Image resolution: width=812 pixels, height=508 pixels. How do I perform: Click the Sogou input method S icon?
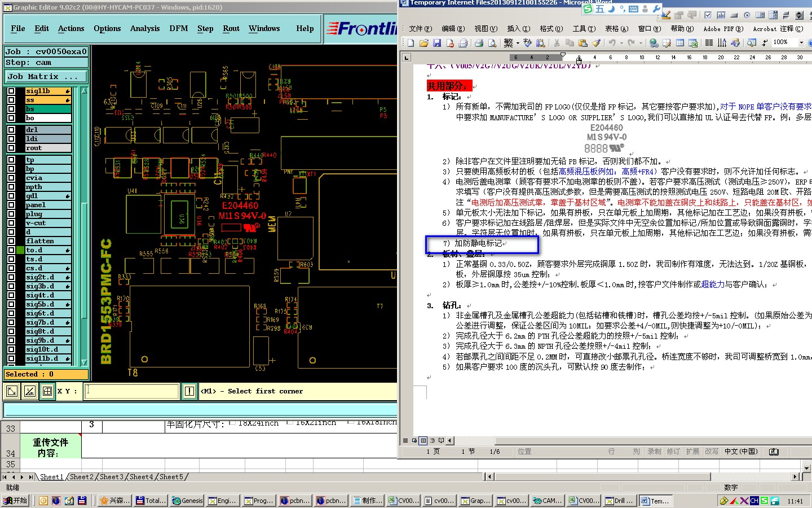click(x=588, y=9)
